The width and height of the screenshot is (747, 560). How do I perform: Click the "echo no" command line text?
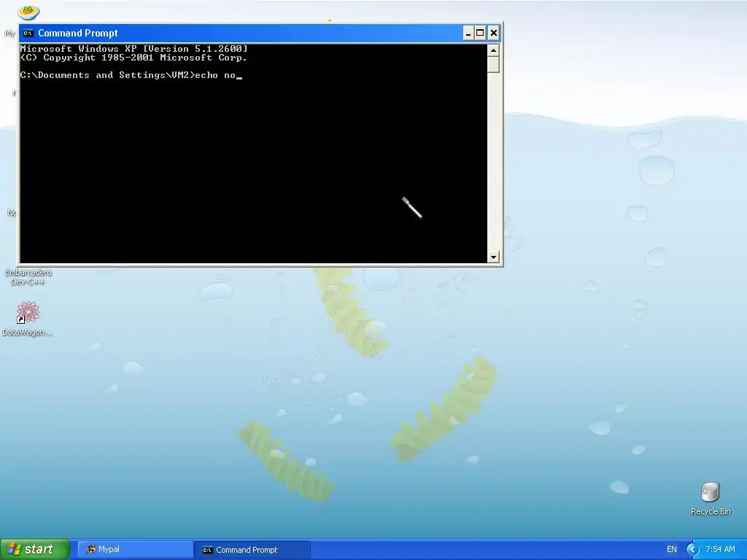(x=215, y=75)
